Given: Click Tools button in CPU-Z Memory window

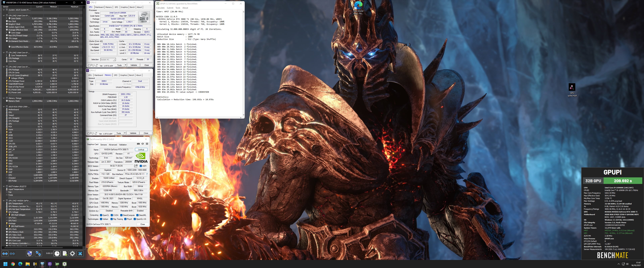Looking at the screenshot, I should (119, 133).
